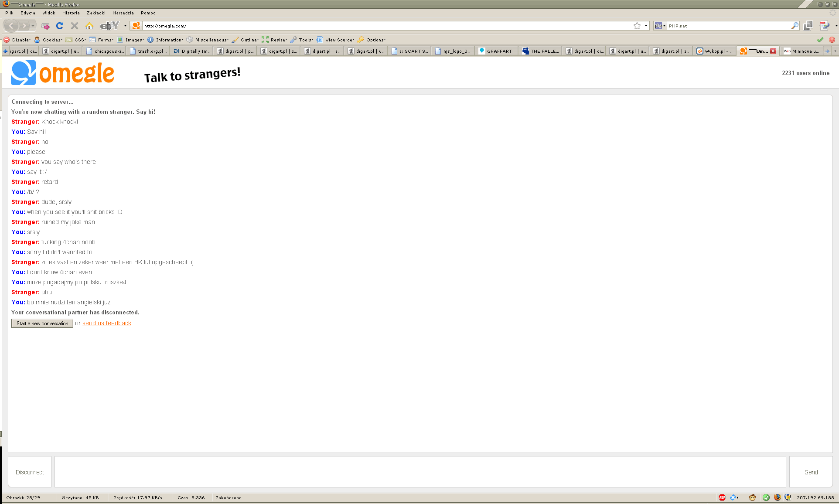The image size is (839, 504).
Task: Open the CSS developer menu
Action: point(76,40)
